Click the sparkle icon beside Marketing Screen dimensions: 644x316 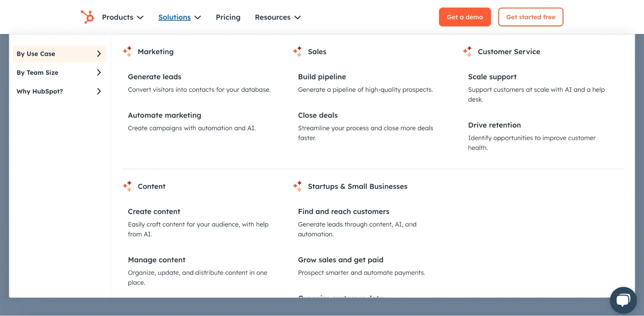click(x=128, y=52)
